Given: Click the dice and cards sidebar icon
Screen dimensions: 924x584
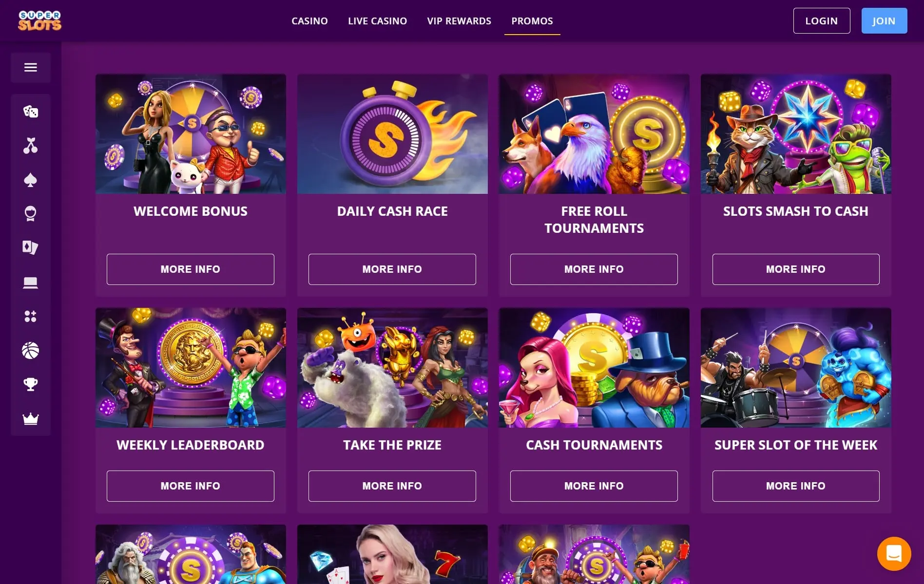Looking at the screenshot, I should (31, 112).
